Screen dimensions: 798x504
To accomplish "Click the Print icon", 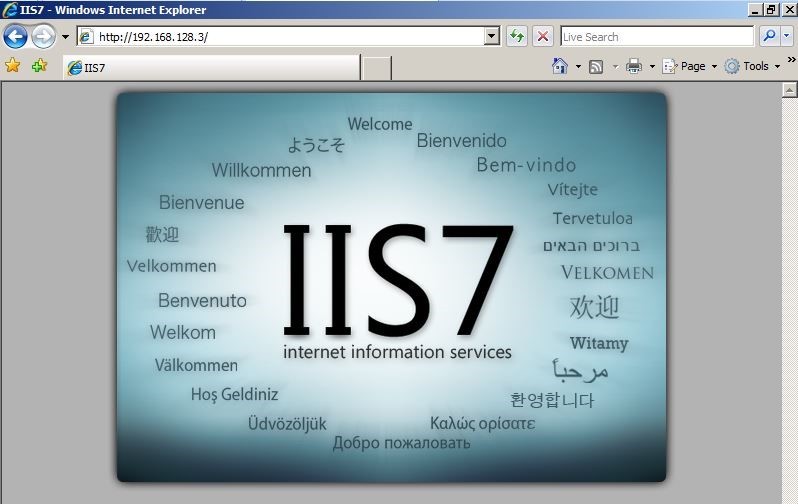I will 634,66.
